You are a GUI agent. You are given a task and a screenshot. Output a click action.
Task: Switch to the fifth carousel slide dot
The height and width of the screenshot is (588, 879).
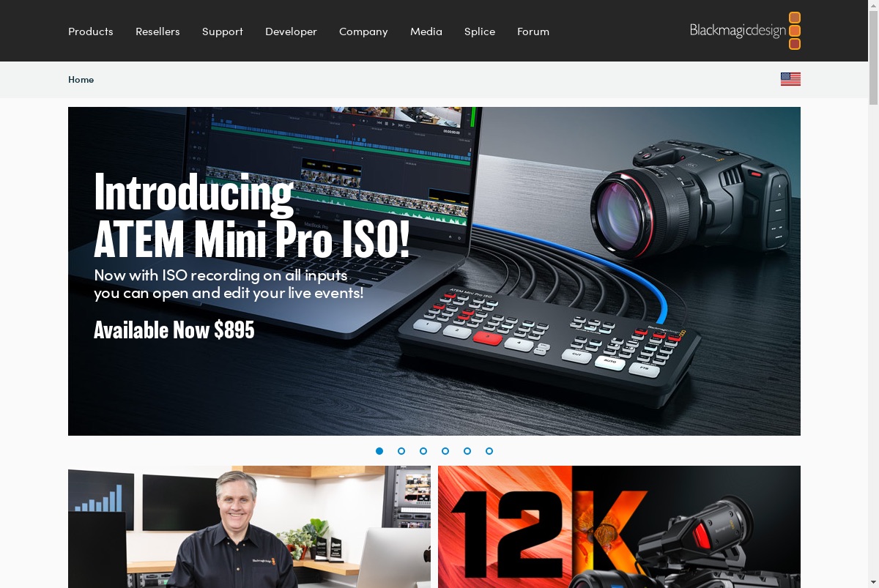point(467,451)
